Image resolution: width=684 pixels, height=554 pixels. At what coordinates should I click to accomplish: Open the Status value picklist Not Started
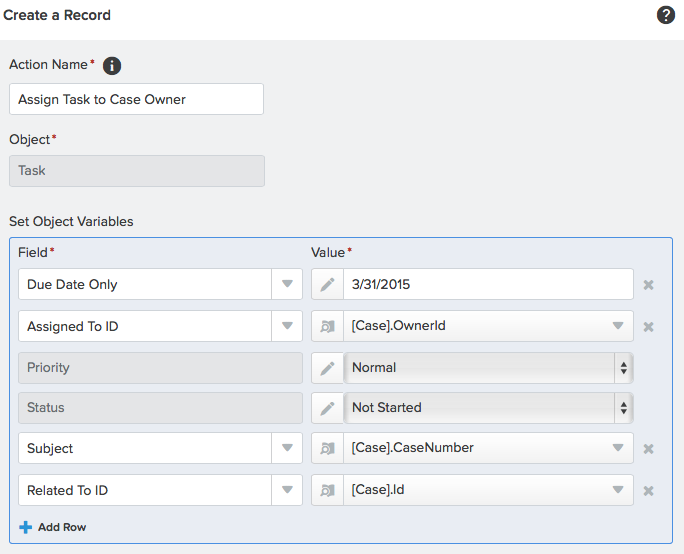(x=488, y=408)
